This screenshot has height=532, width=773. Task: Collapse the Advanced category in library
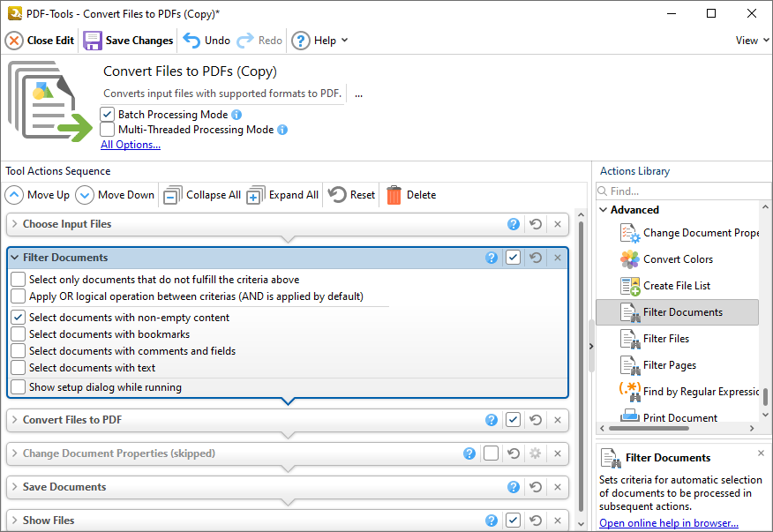point(604,210)
